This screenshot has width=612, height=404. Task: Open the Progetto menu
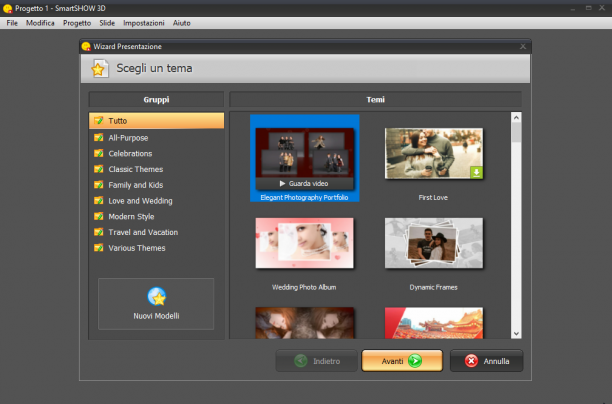pyautogui.click(x=77, y=23)
